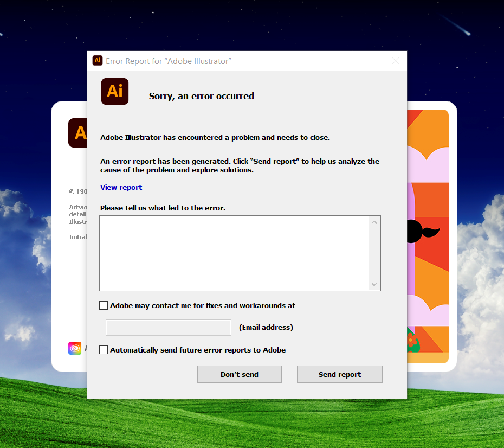Click the splash screen artwork illustration

click(x=428, y=236)
